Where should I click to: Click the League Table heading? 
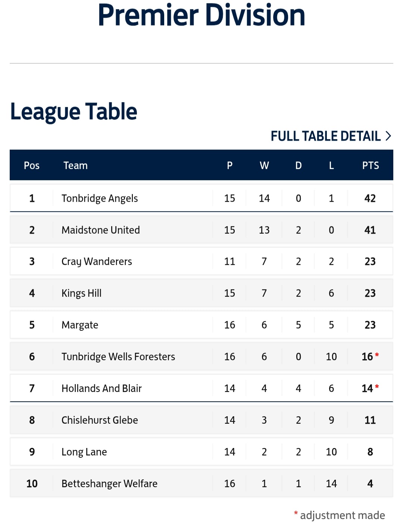[x=74, y=112]
